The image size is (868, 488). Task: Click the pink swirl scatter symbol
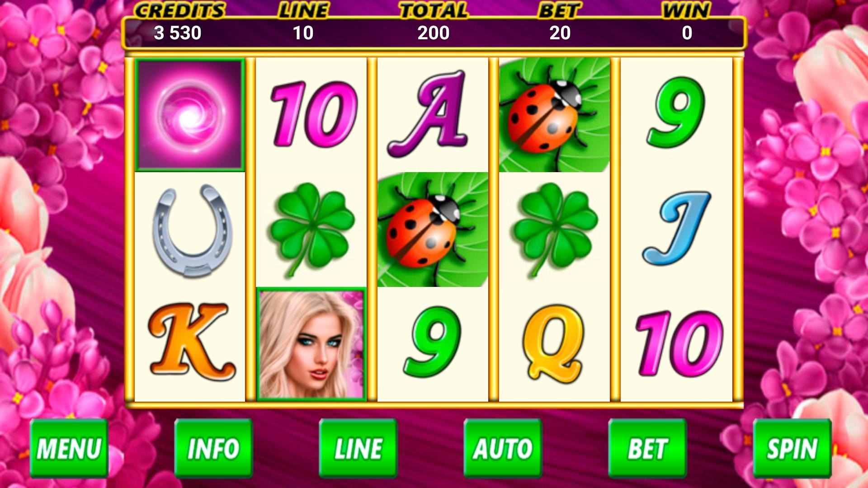(190, 115)
